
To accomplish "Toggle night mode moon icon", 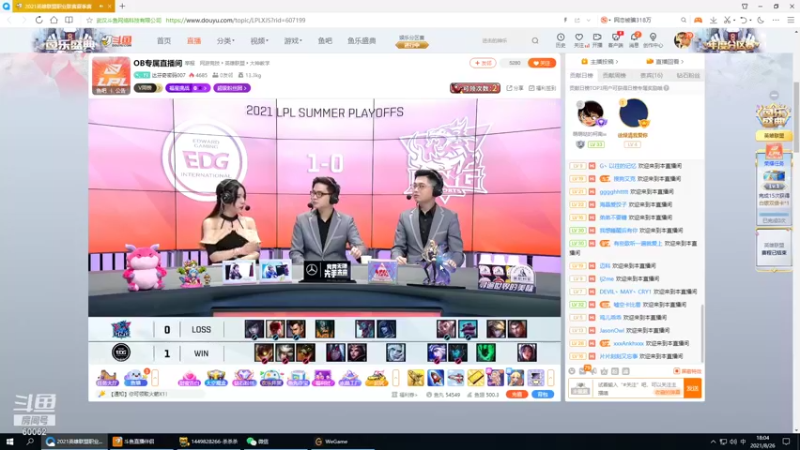I will point(761,20).
